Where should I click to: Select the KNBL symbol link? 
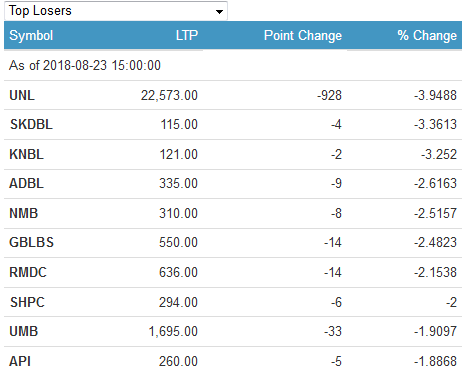[x=26, y=154]
